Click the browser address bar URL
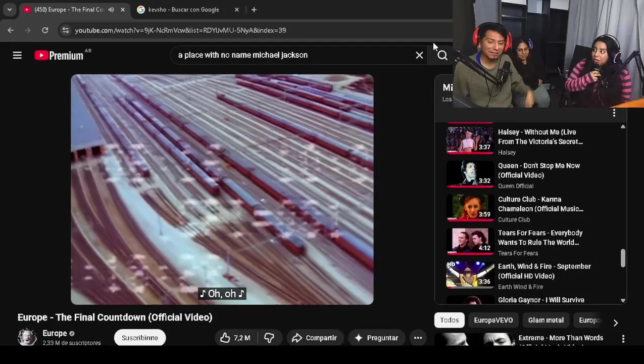 tap(180, 30)
